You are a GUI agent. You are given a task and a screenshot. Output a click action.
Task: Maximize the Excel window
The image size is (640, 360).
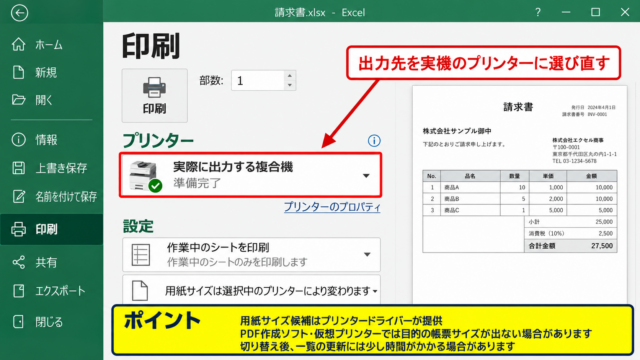coord(596,12)
